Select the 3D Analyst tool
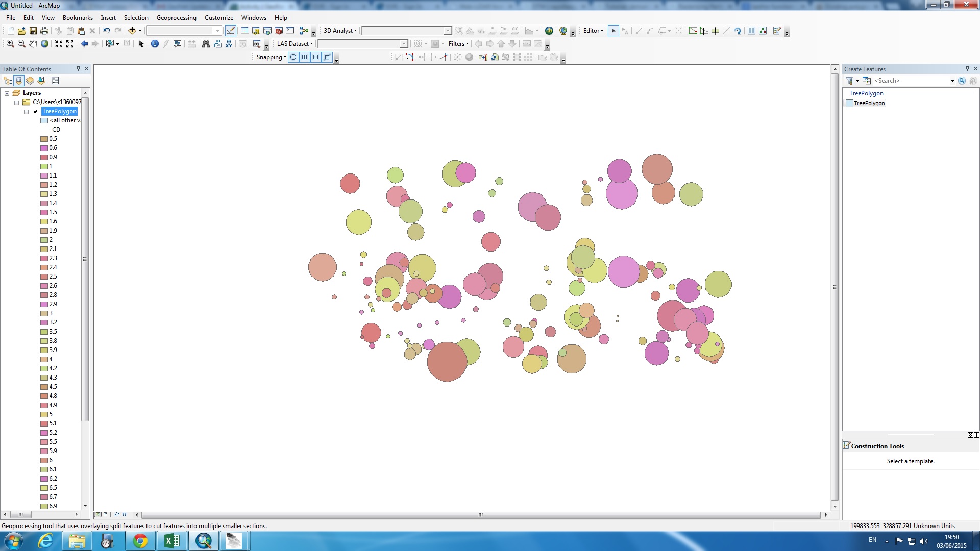This screenshot has width=980, height=551. click(338, 30)
